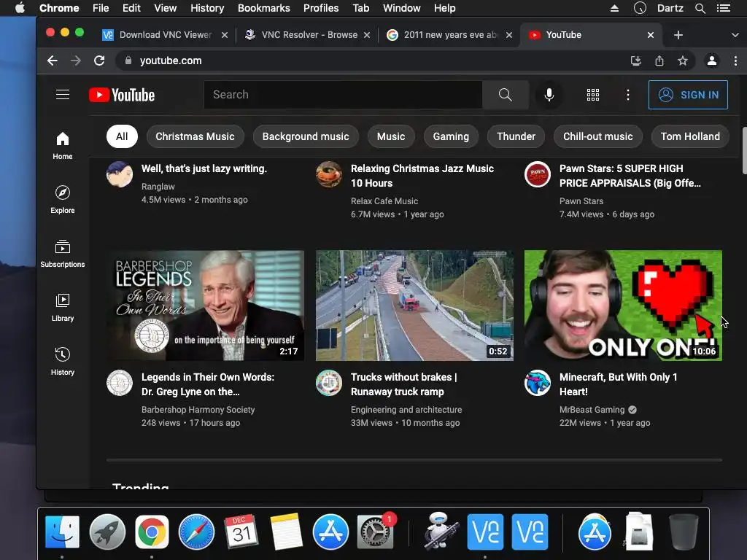Go forward in Chrome

click(76, 61)
